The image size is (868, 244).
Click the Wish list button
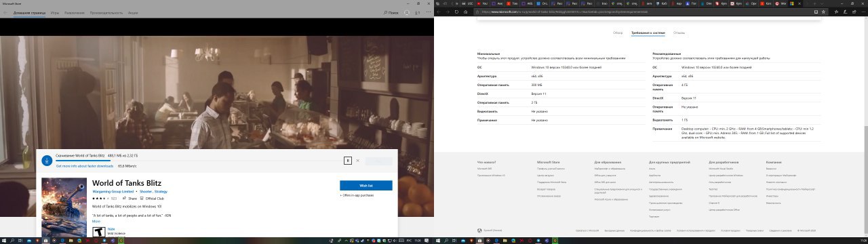point(366,186)
